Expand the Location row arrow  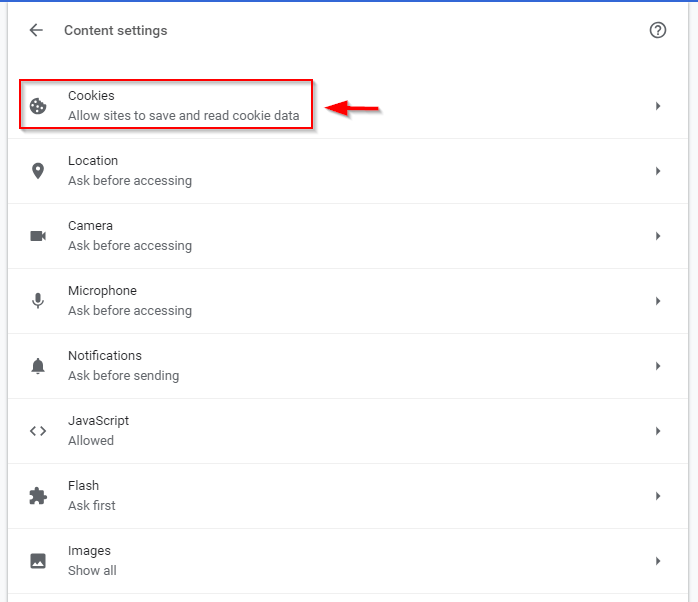pos(658,171)
